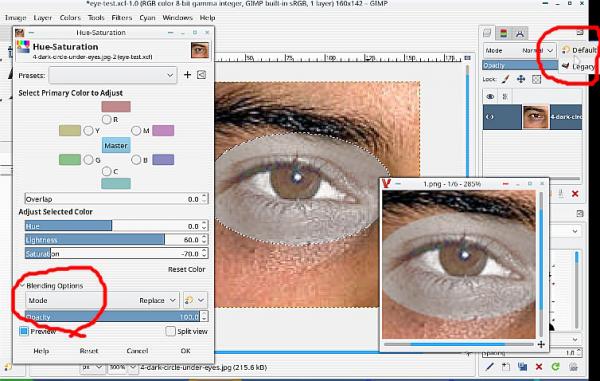The image size is (600, 381).
Task: Add current settings as a preset
Action: pos(187,75)
